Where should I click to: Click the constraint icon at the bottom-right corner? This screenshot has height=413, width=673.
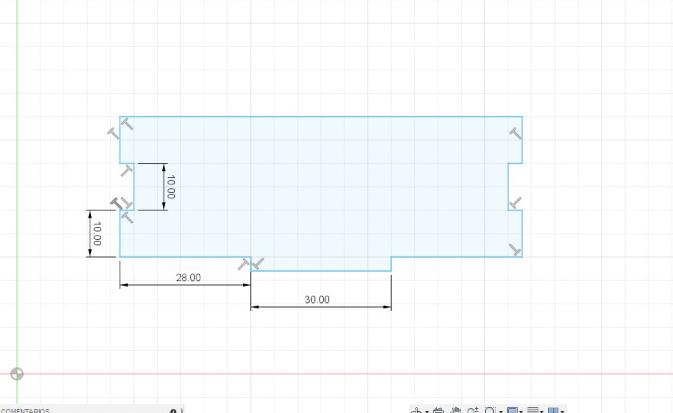point(515,249)
